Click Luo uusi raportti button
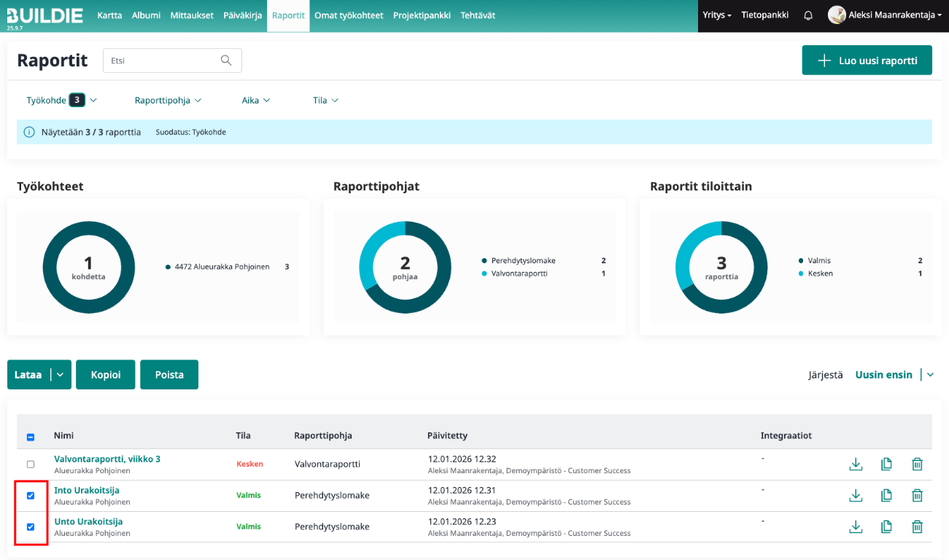This screenshot has width=949, height=560. tap(867, 61)
